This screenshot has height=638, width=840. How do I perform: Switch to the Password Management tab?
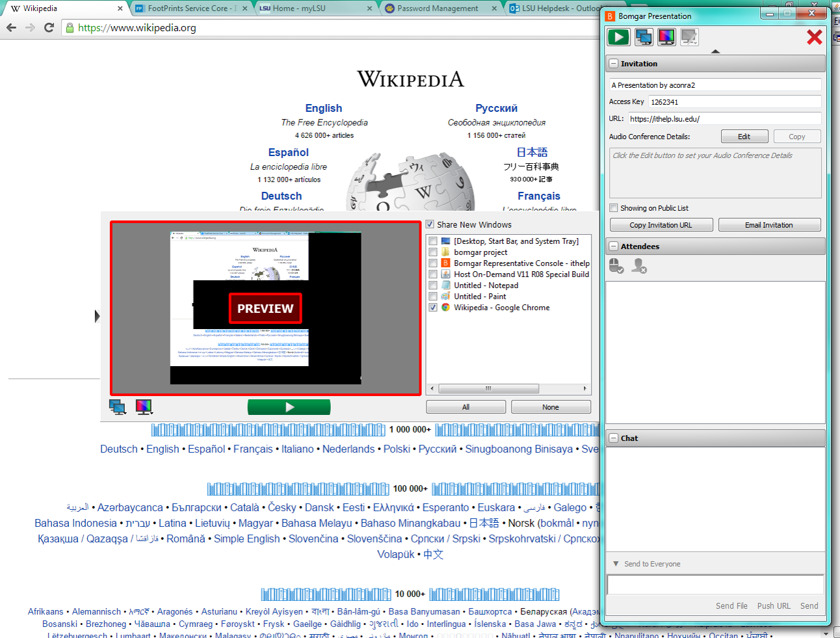pyautogui.click(x=439, y=8)
